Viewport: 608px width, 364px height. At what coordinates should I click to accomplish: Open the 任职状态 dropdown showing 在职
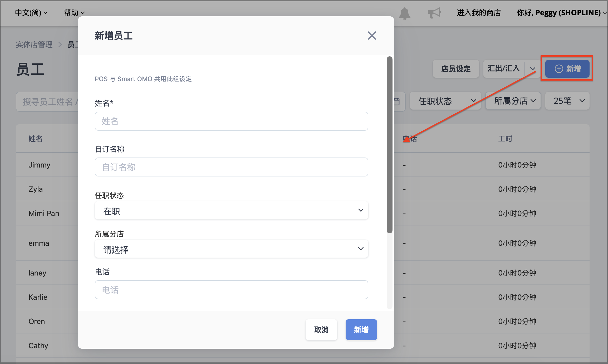[x=231, y=210]
